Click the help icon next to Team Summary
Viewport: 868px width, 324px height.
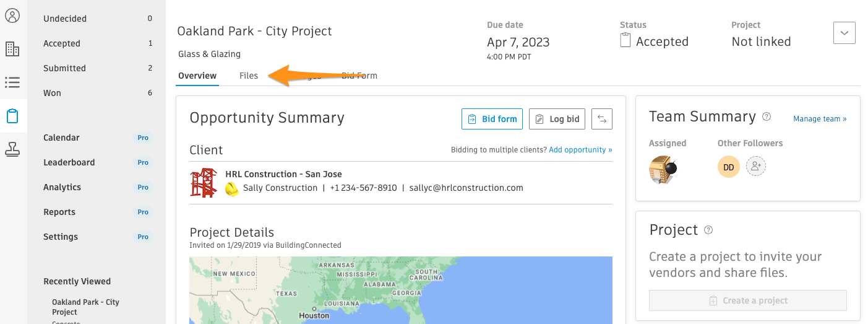767,116
